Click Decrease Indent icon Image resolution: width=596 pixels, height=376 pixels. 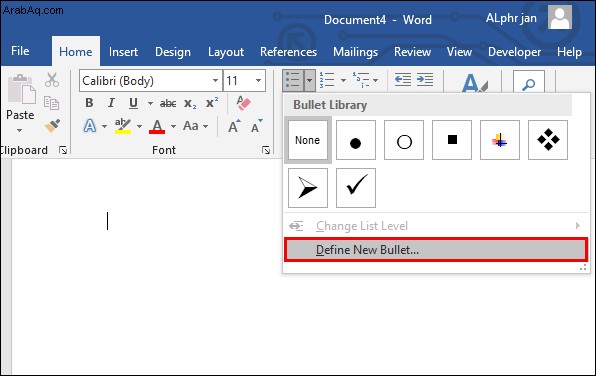(x=403, y=80)
